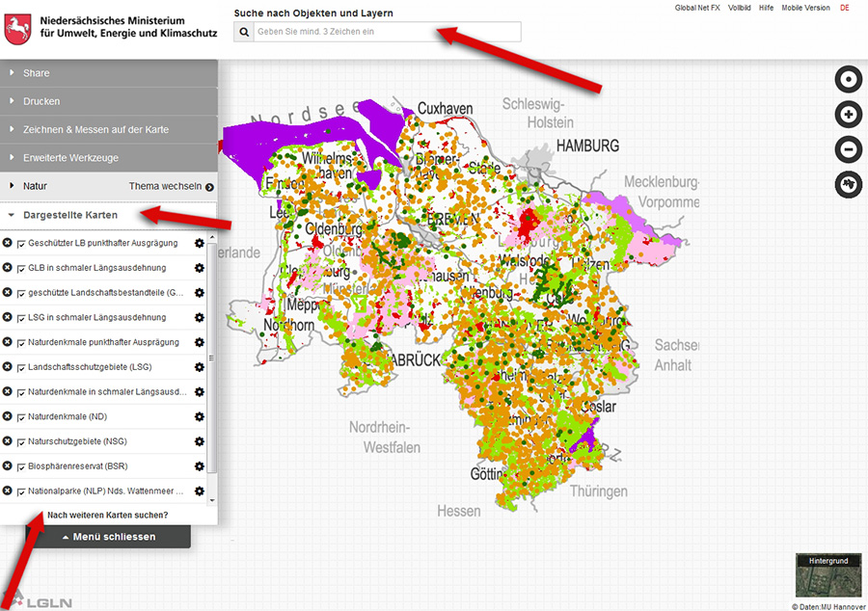Expand the Drucken section
The image size is (868, 611).
[41, 101]
